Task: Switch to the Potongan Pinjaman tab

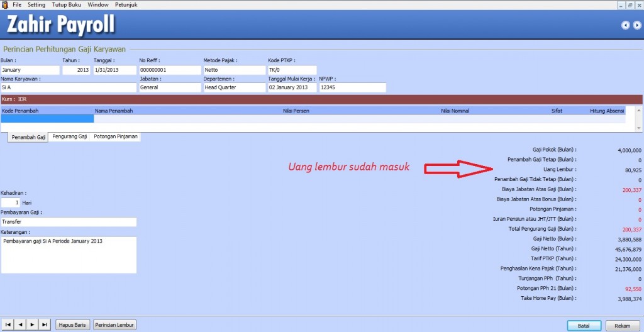Action: point(116,136)
